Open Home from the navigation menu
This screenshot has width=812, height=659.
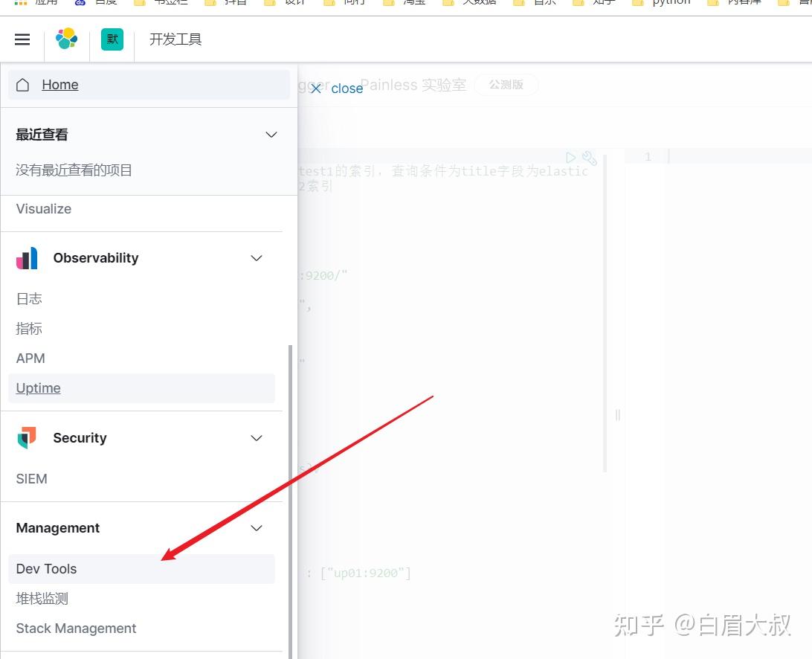pos(59,85)
